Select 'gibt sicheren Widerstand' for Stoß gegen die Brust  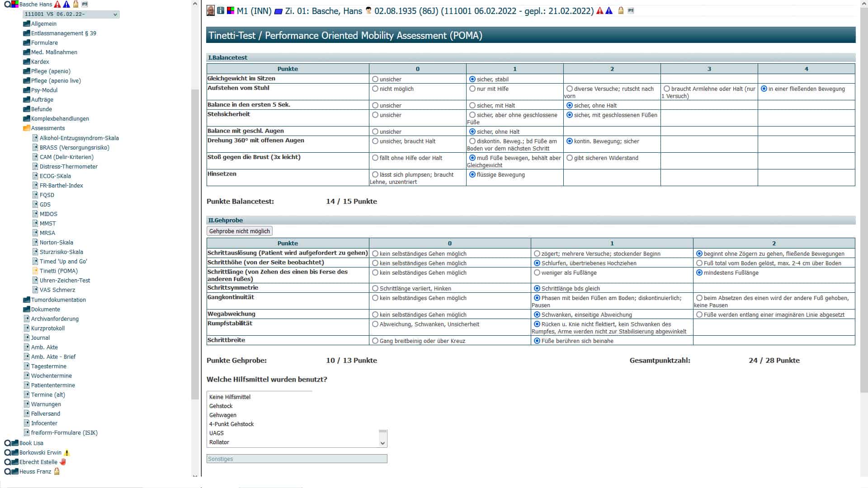click(x=569, y=158)
